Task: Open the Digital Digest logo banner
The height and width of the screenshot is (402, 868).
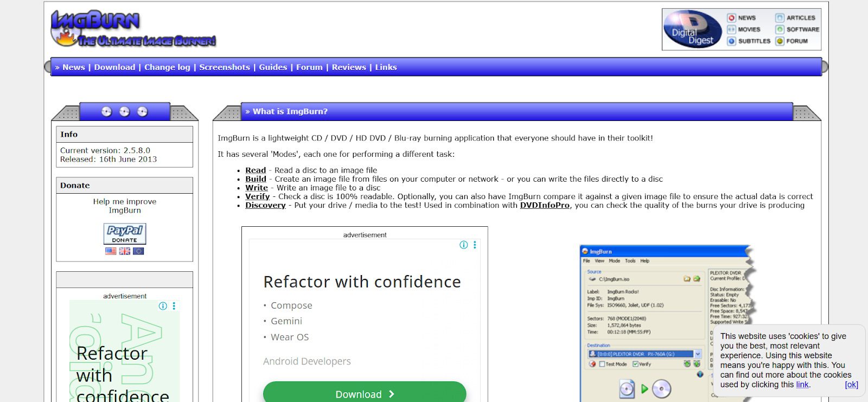Action: pyautogui.click(x=692, y=30)
